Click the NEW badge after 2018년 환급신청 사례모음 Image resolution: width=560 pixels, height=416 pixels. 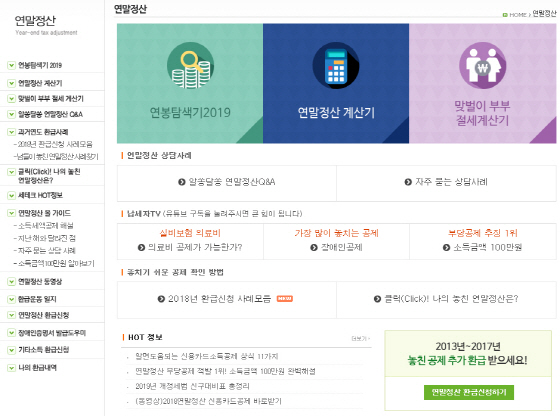click(285, 299)
